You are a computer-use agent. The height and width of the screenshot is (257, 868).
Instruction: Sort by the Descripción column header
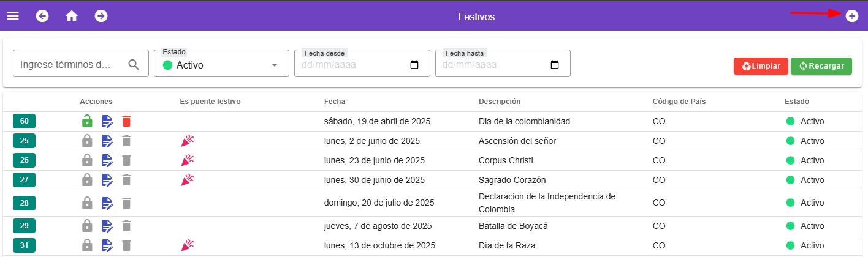(x=499, y=102)
